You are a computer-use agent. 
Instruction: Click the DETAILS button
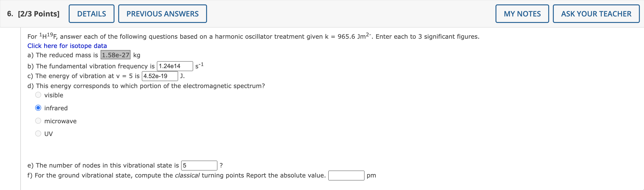coord(91,13)
